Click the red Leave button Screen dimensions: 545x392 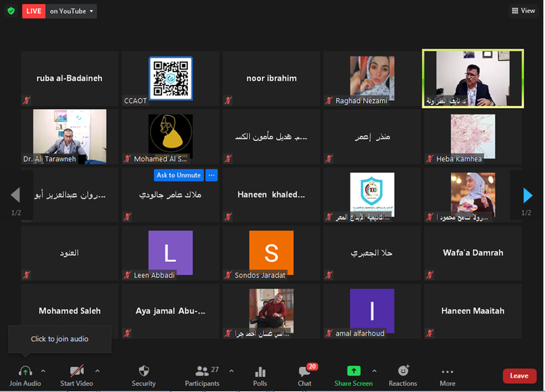[x=519, y=376]
